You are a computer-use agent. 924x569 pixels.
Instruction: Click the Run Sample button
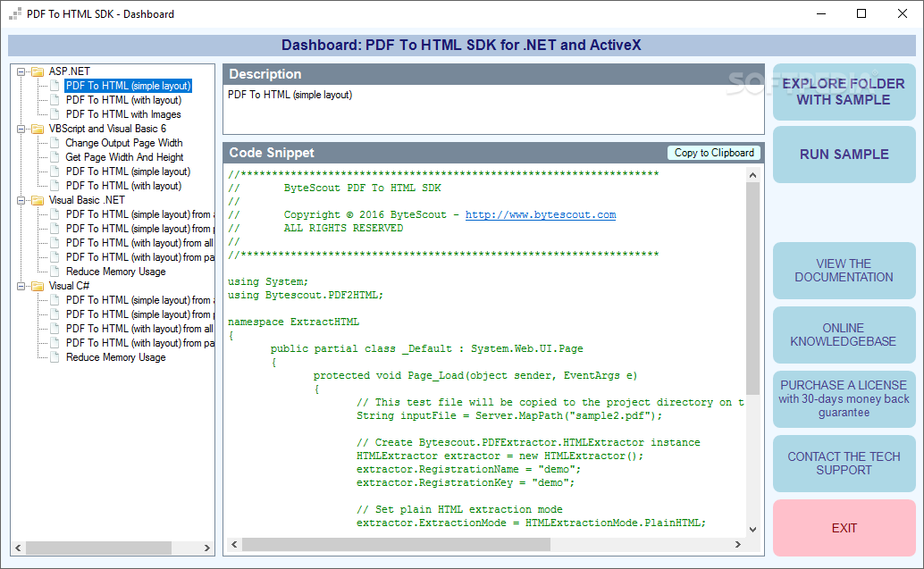844,155
